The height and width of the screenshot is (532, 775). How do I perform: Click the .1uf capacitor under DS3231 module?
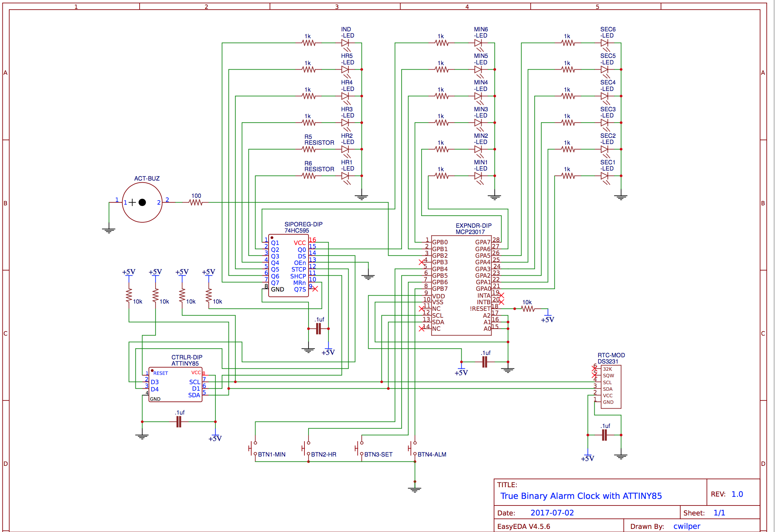click(604, 435)
